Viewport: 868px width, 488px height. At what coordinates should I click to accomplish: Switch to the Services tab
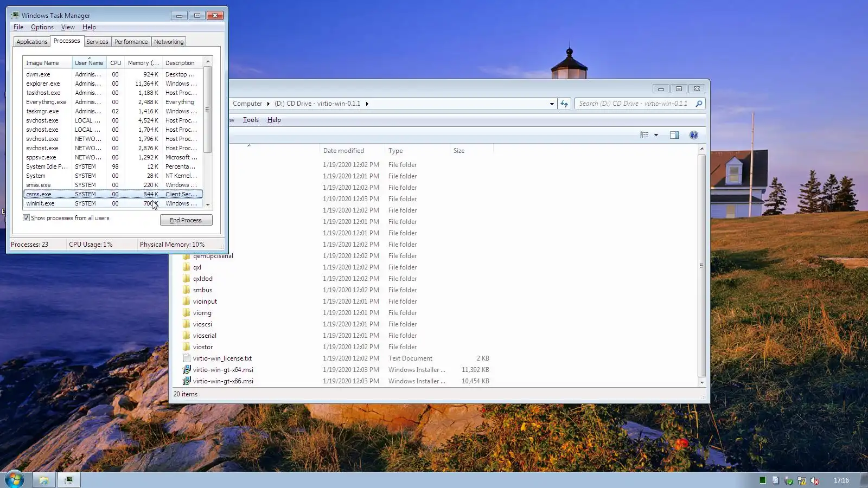[97, 42]
